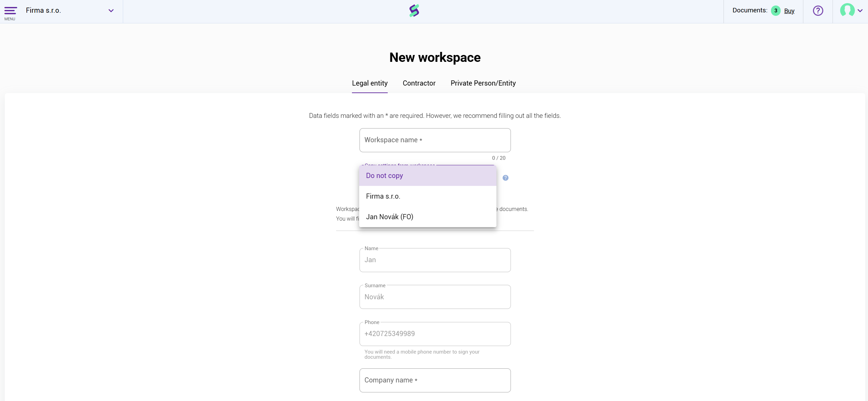Click the center app logo
Image resolution: width=868 pixels, height=401 pixels.
pyautogui.click(x=414, y=11)
